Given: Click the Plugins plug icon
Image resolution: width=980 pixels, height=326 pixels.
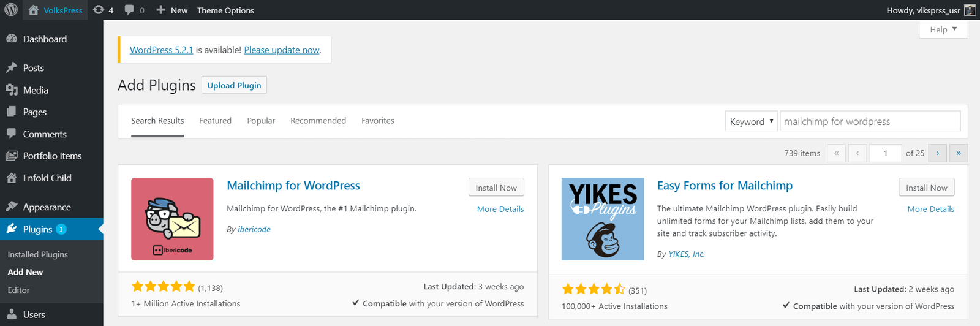Looking at the screenshot, I should [12, 229].
